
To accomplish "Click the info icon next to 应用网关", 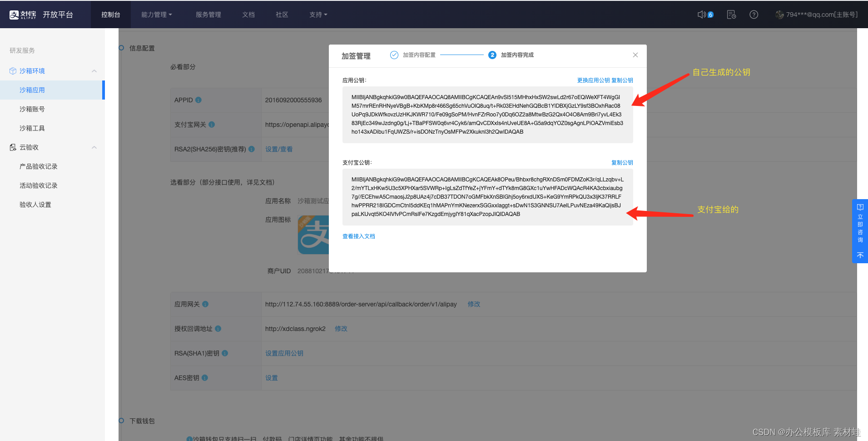I will [205, 304].
